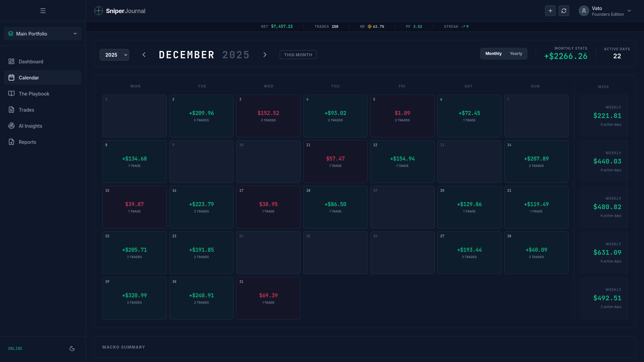Click the AI Insights target icon
The height and width of the screenshot is (362, 644).
11,126
